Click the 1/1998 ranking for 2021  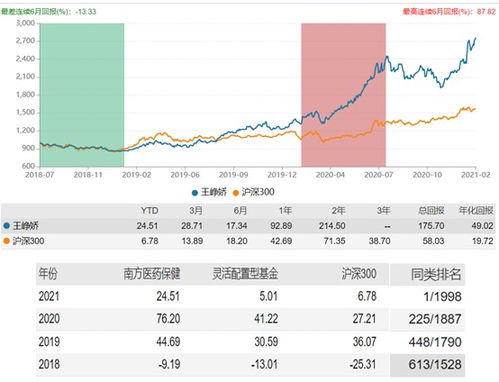(x=442, y=297)
